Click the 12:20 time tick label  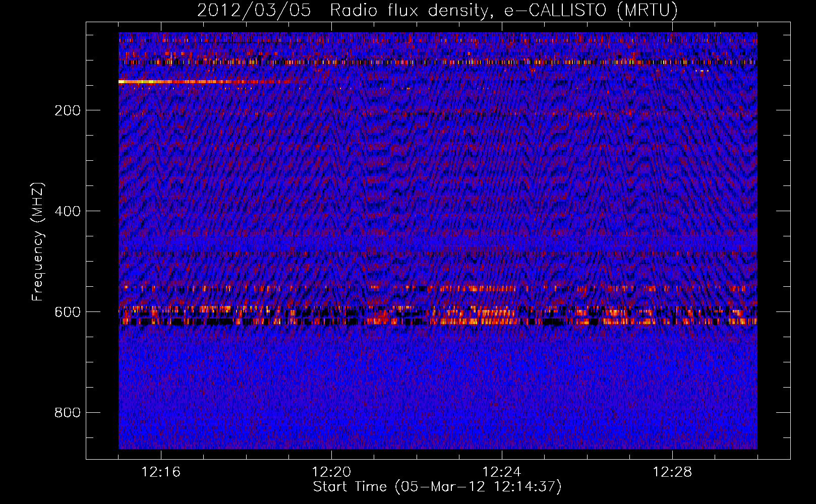pyautogui.click(x=331, y=472)
